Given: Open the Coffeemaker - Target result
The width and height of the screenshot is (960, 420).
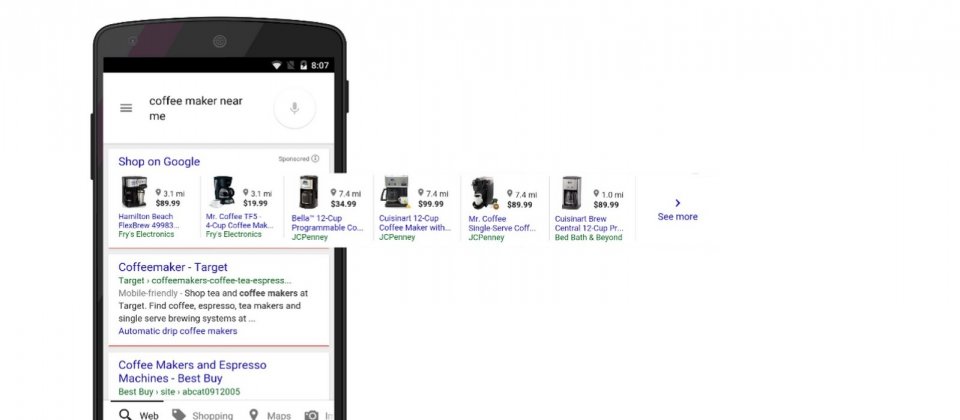Looking at the screenshot, I should click(x=173, y=267).
